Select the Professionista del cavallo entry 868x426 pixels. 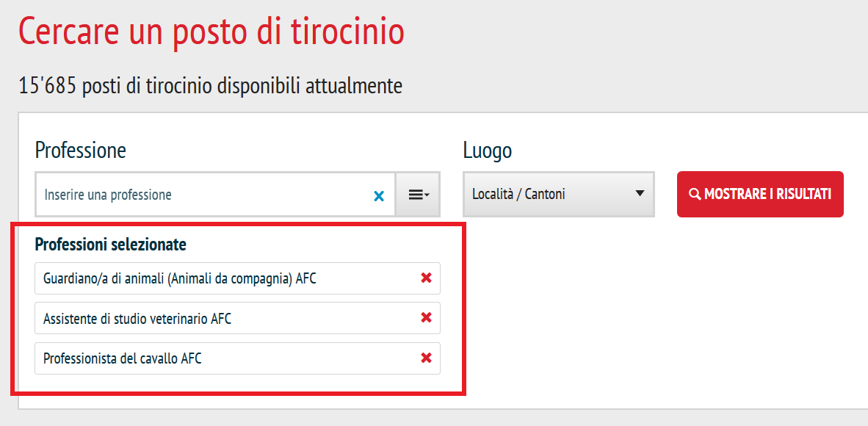pyautogui.click(x=237, y=358)
